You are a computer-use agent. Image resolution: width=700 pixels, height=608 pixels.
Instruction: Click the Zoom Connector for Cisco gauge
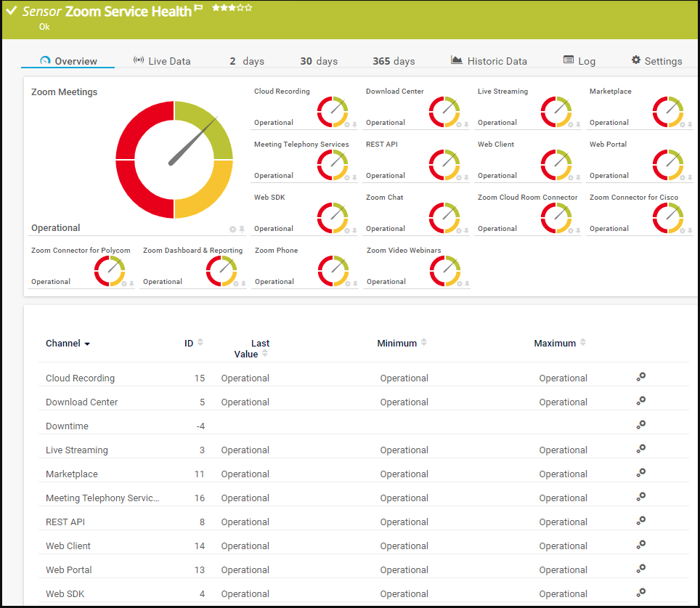pyautogui.click(x=668, y=218)
